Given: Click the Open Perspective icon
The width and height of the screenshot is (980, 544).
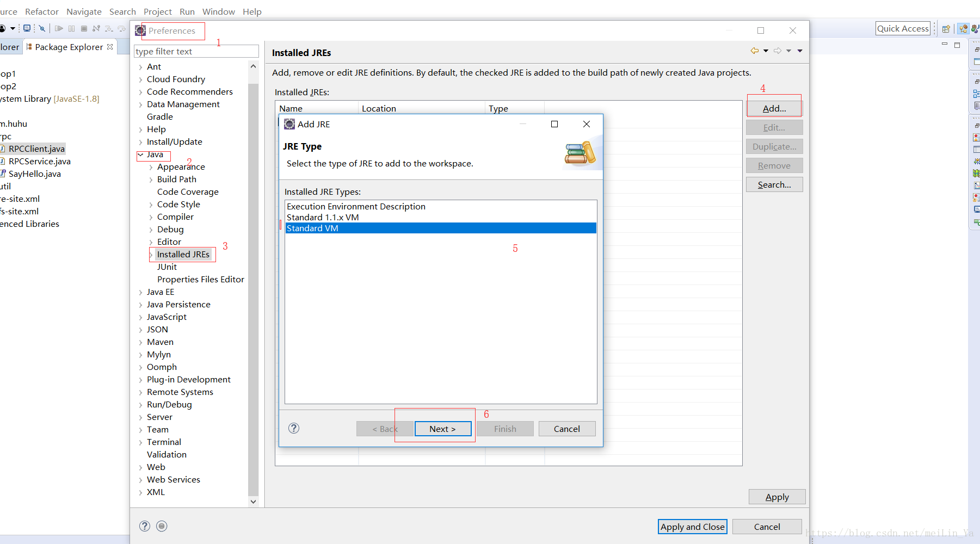Looking at the screenshot, I should point(946,29).
